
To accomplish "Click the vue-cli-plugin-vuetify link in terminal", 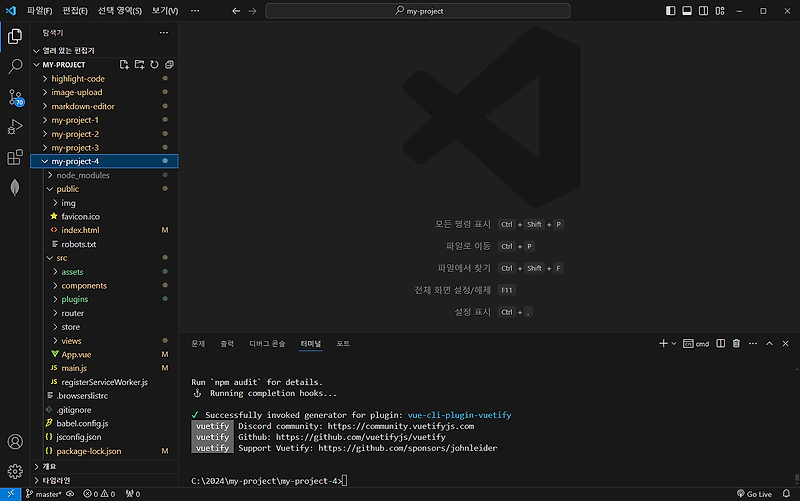I will click(x=459, y=415).
